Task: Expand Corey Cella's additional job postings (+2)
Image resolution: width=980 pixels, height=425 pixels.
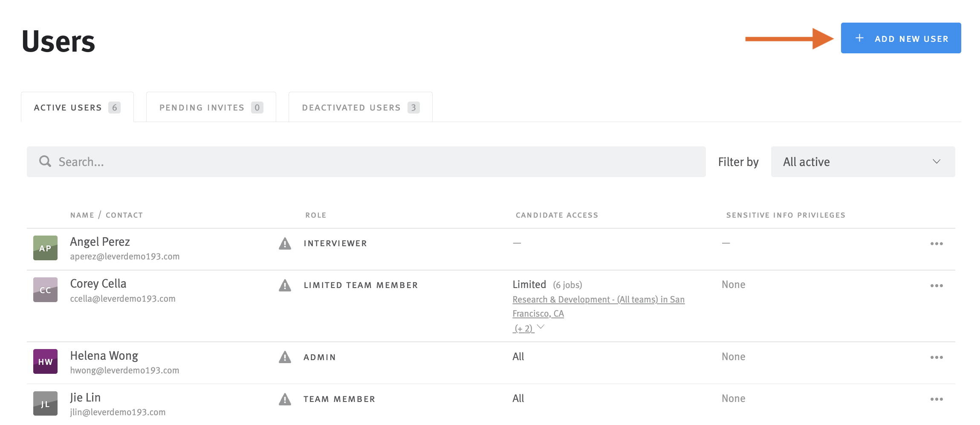Action: [523, 328]
